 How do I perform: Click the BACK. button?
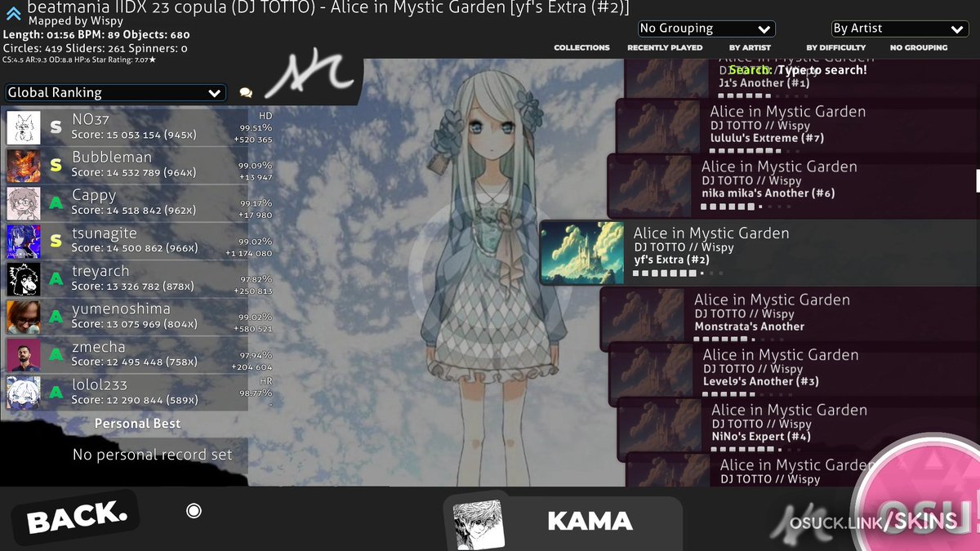(75, 518)
